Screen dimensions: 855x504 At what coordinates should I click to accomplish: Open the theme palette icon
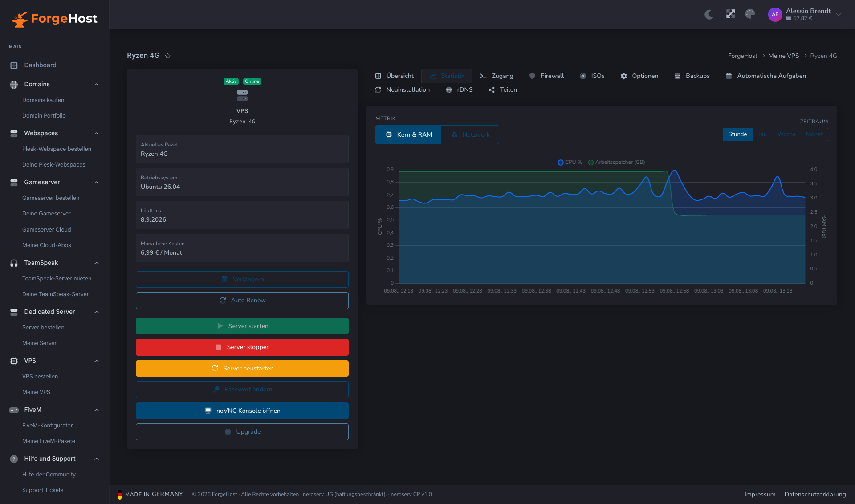[750, 14]
